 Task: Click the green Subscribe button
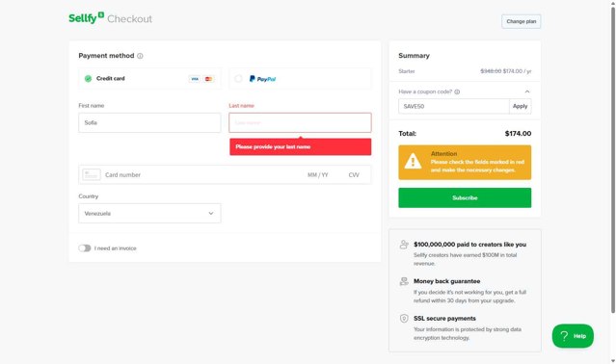pyautogui.click(x=465, y=197)
